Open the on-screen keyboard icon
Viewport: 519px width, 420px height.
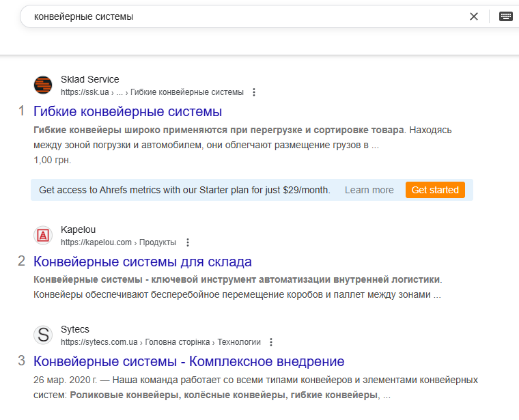505,16
